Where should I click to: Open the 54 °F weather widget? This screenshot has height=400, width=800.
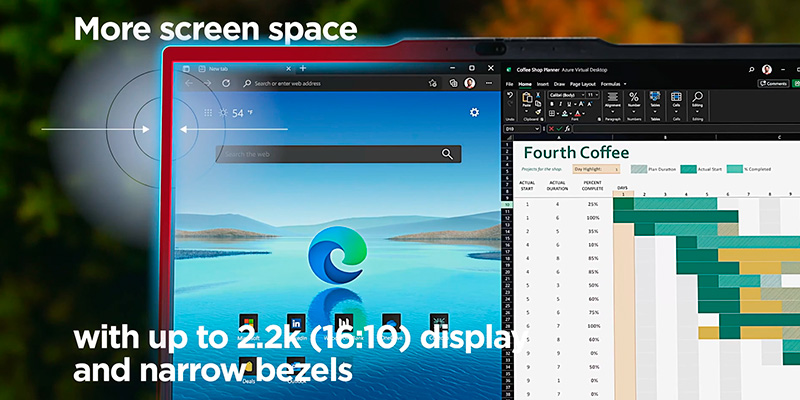(236, 113)
